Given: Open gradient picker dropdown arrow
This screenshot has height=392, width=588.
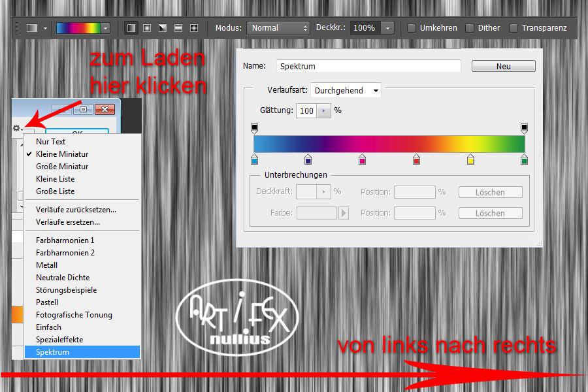Looking at the screenshot, I should tap(106, 28).
